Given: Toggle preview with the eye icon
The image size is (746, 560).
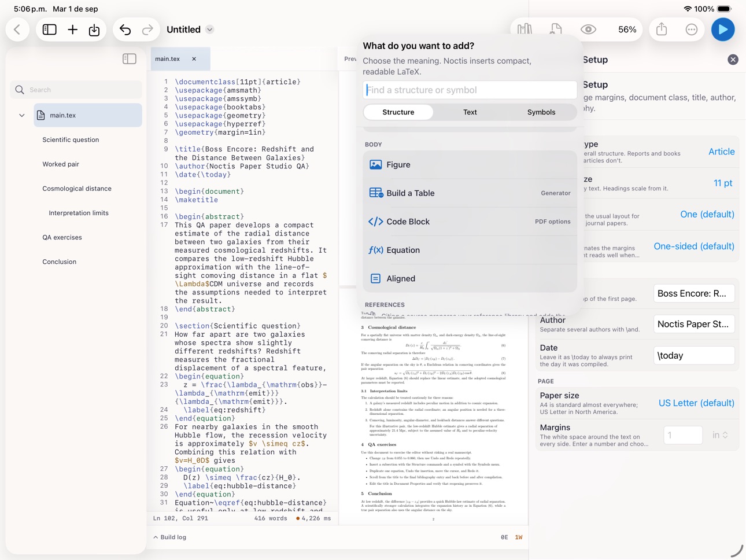Looking at the screenshot, I should [x=588, y=30].
